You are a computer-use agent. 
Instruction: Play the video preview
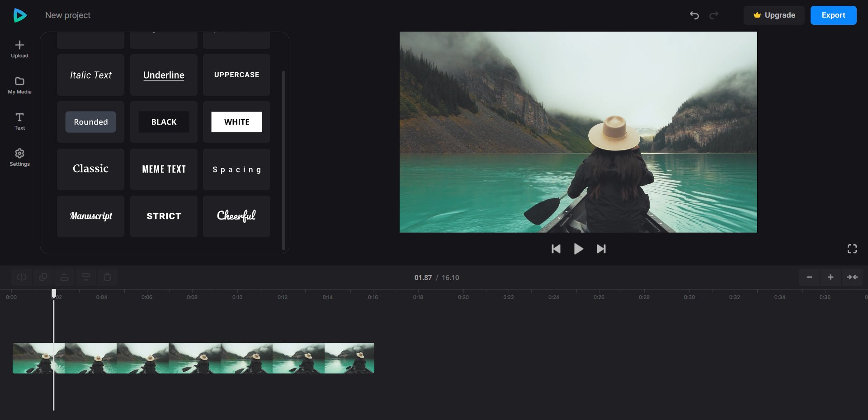(578, 249)
